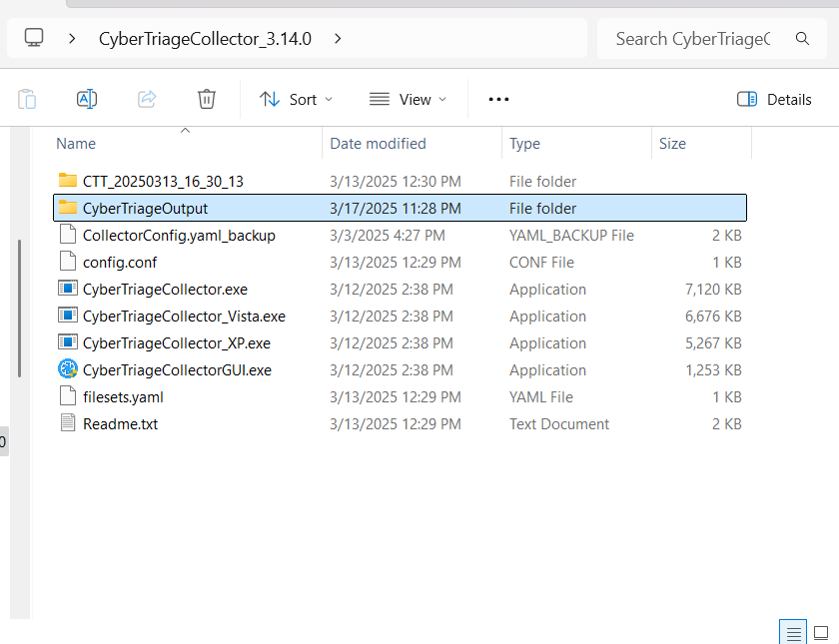Switch to details list view icon in status bar
Image resolution: width=839 pixels, height=644 pixels.
793,633
